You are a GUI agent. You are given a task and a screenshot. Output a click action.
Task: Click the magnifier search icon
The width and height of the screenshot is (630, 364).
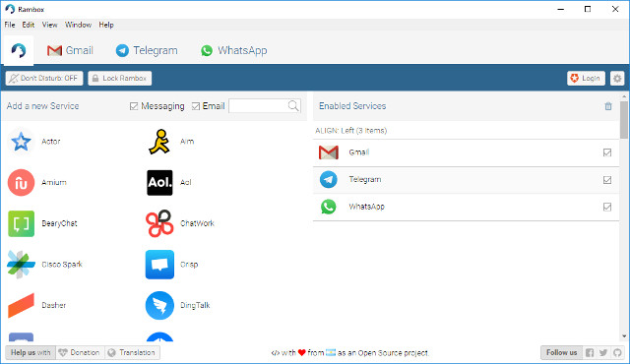click(x=293, y=106)
